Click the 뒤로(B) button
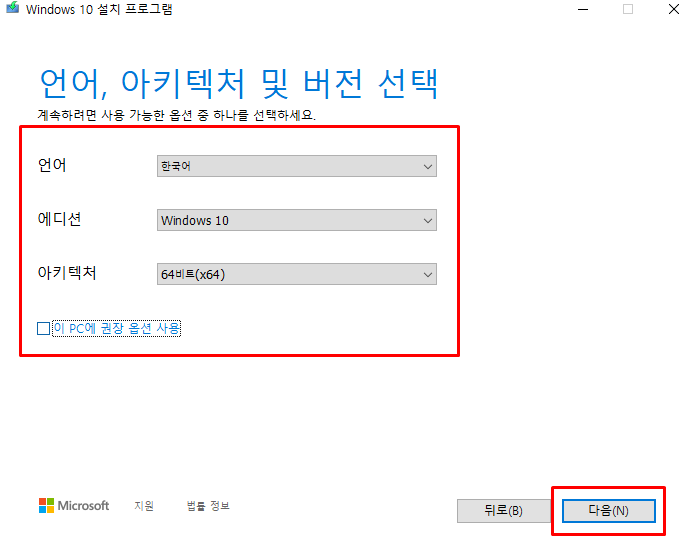Viewport: 691px width, 541px height. 503,511
